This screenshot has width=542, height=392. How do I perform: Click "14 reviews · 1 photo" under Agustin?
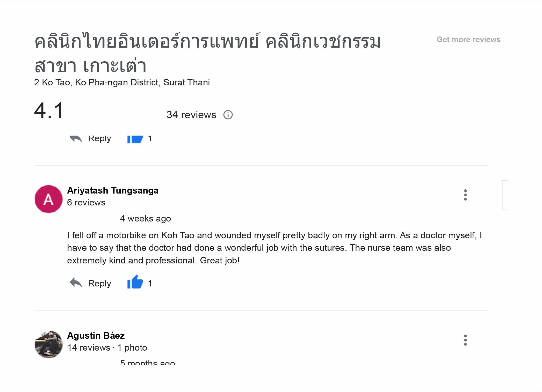(x=107, y=347)
